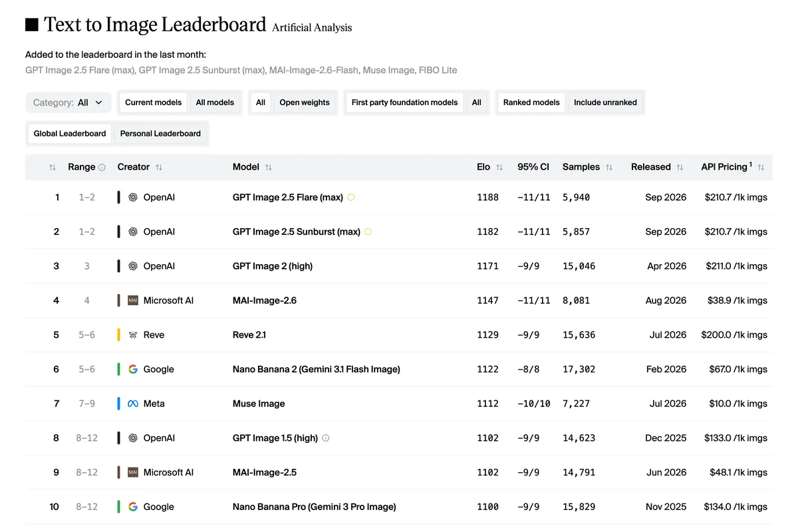This screenshot has width=798, height=532.
Task: Sort by Samples using the arrows icon
Action: click(609, 168)
